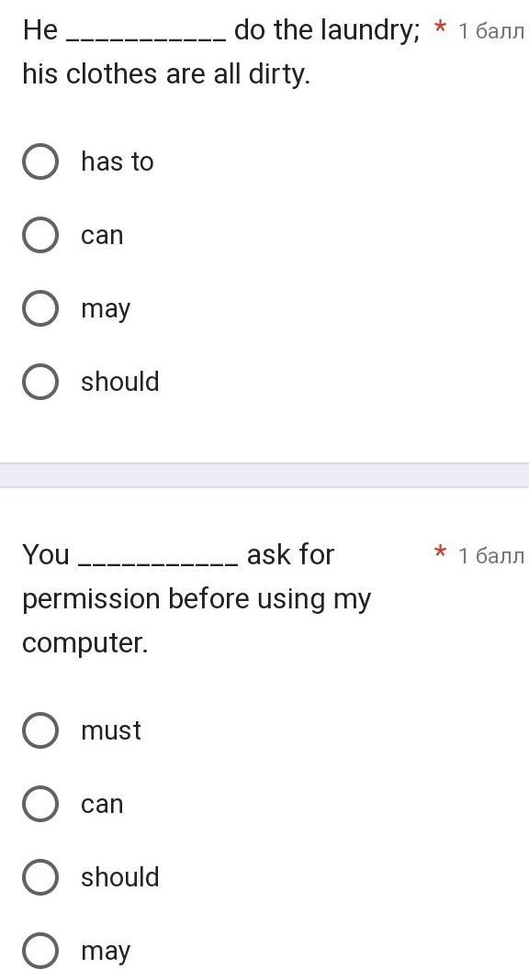Click '1 балл' points label of laundry question
This screenshot has width=529, height=980.
tap(490, 30)
